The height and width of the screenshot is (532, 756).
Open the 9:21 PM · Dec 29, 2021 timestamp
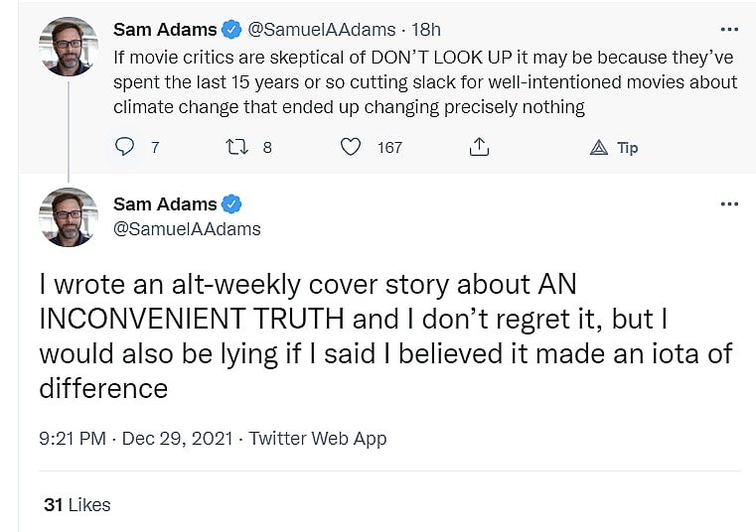pyautogui.click(x=134, y=438)
